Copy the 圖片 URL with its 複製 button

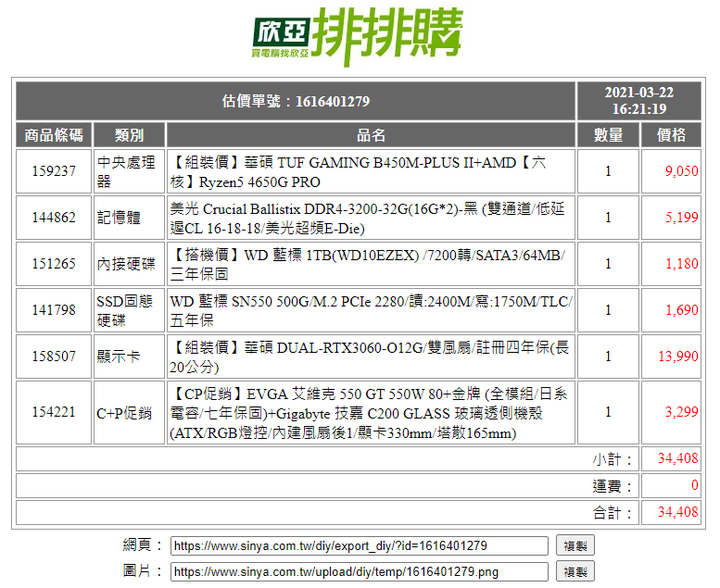(x=575, y=572)
